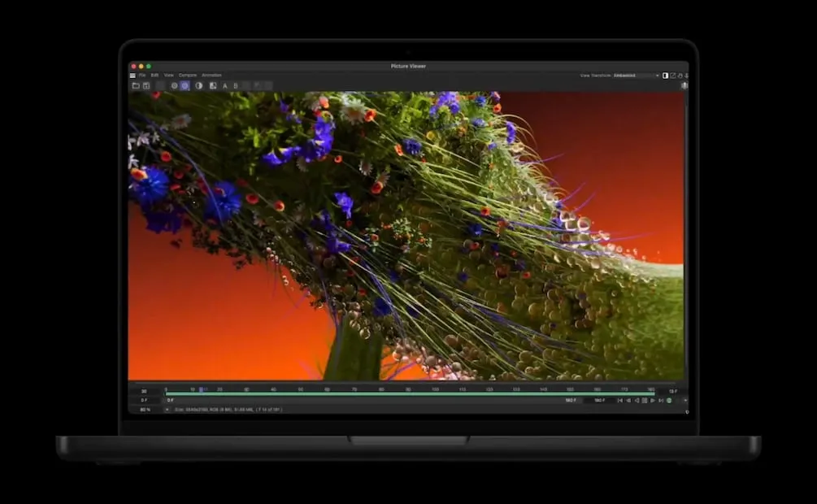Set image as B for comparison
The width and height of the screenshot is (817, 504).
(x=236, y=85)
